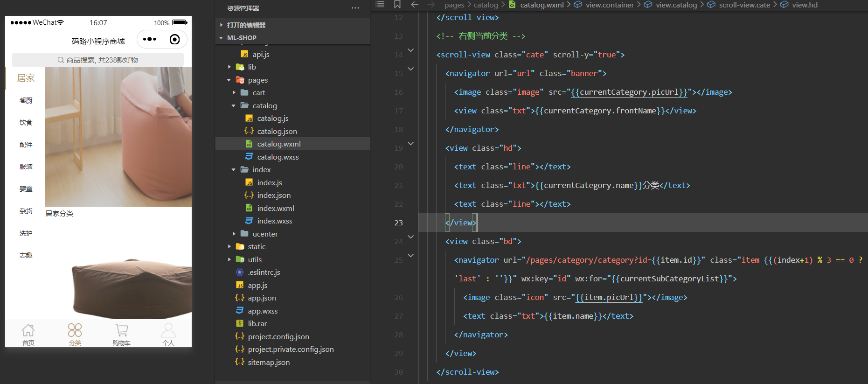Select the 餐厨 category
868x384 pixels.
26,100
